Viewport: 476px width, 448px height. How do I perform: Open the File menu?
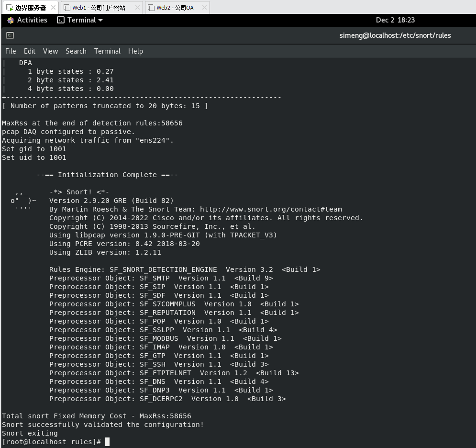pos(11,51)
